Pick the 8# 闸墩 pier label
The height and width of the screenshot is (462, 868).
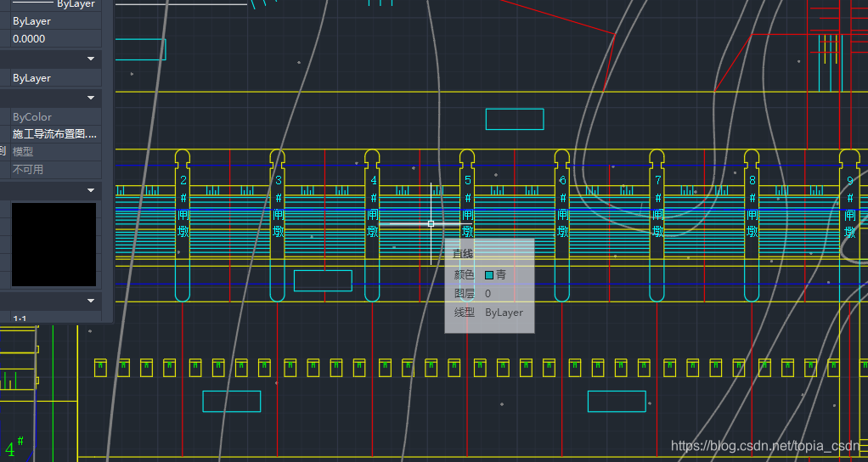(752, 206)
